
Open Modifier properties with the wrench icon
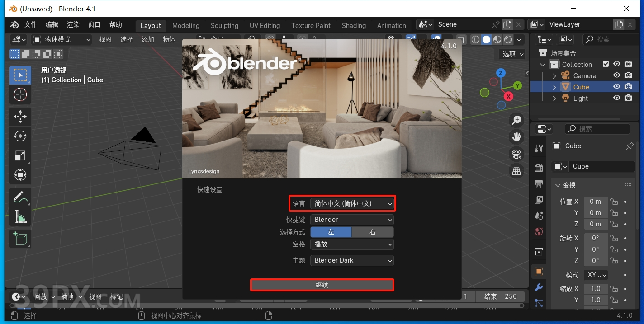539,286
